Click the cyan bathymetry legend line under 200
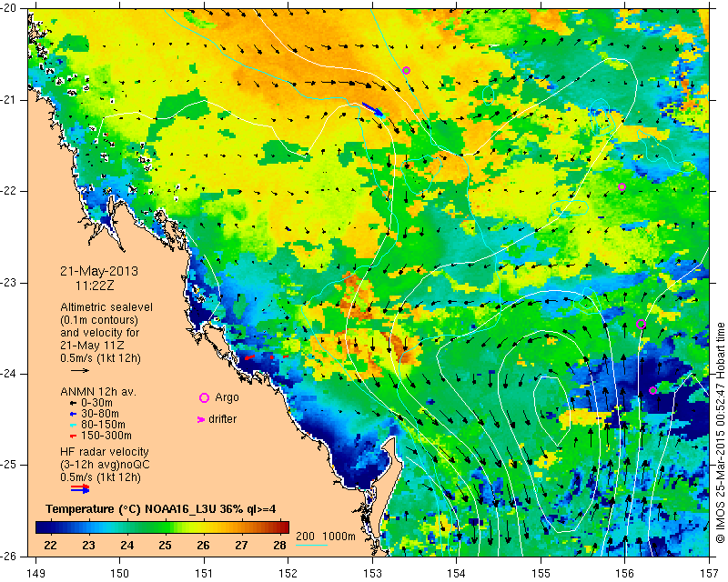 [x=311, y=545]
